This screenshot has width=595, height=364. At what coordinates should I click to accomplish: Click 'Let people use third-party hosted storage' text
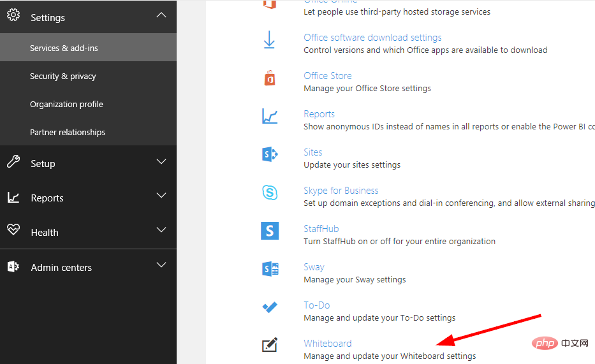(x=397, y=11)
